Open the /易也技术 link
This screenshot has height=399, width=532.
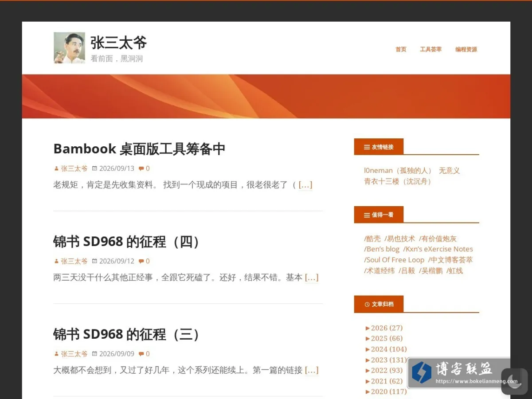400,239
